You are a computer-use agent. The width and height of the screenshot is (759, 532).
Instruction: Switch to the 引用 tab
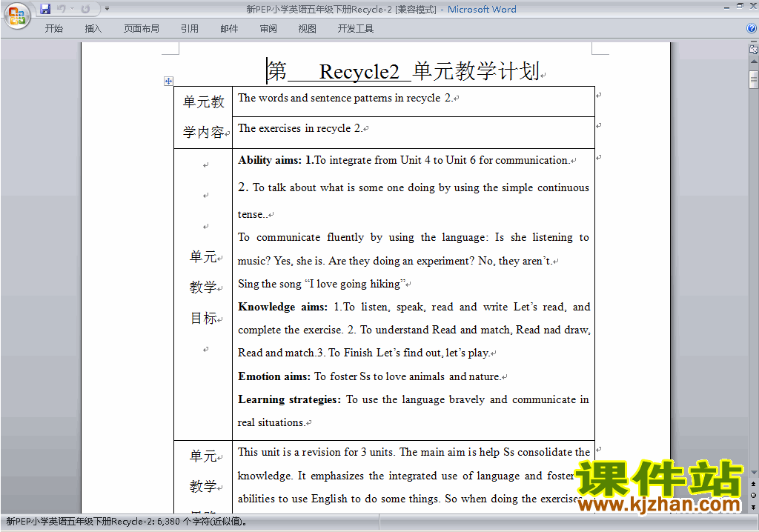pos(190,29)
